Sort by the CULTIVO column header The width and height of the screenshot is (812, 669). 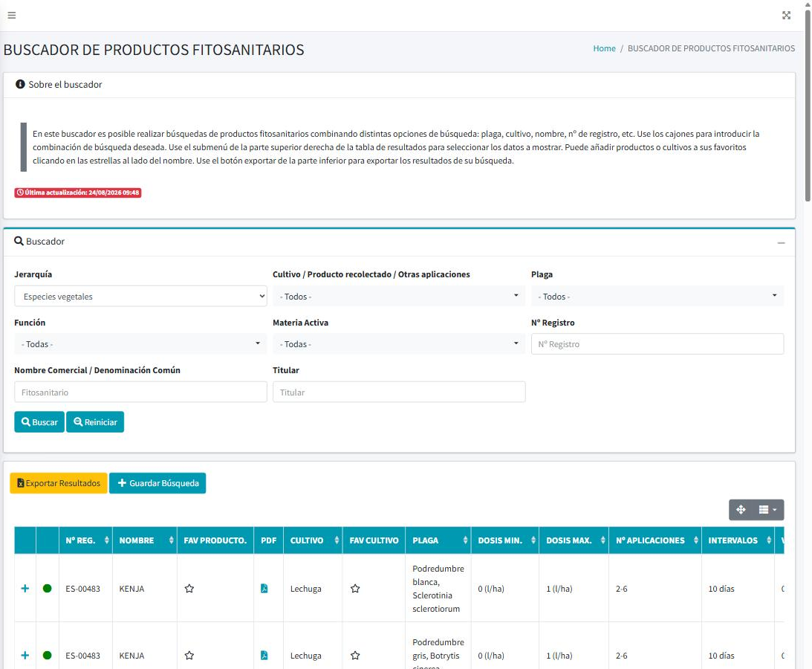click(313, 540)
